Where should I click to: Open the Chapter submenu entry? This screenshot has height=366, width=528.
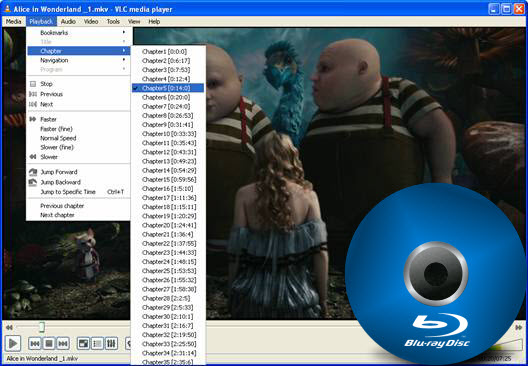pyautogui.click(x=79, y=51)
